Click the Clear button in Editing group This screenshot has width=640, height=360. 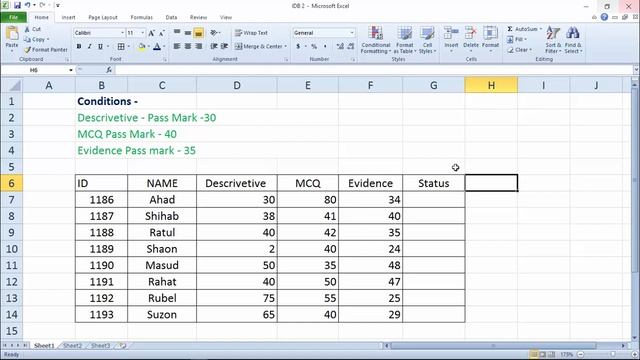coord(520,50)
